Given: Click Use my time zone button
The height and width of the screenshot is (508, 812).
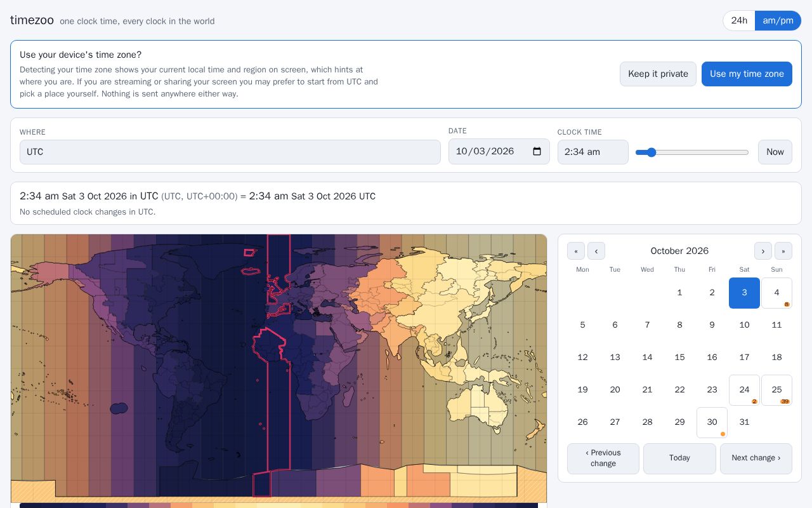Looking at the screenshot, I should (747, 74).
